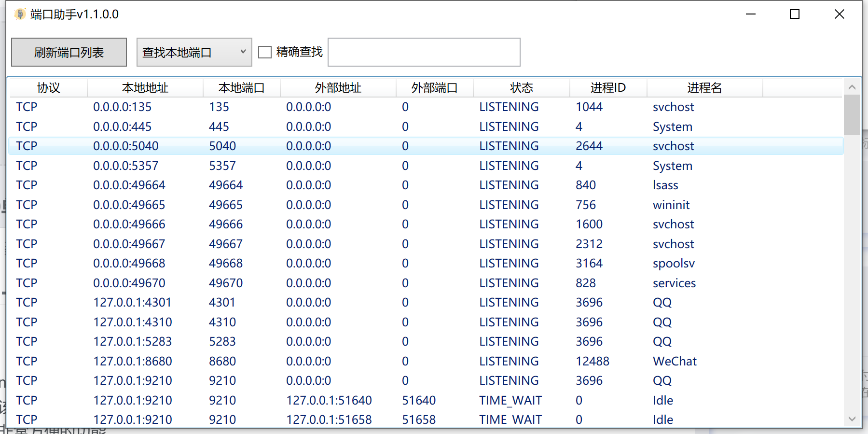The image size is (868, 434).
Task: Click process ID 756
Action: (x=586, y=205)
